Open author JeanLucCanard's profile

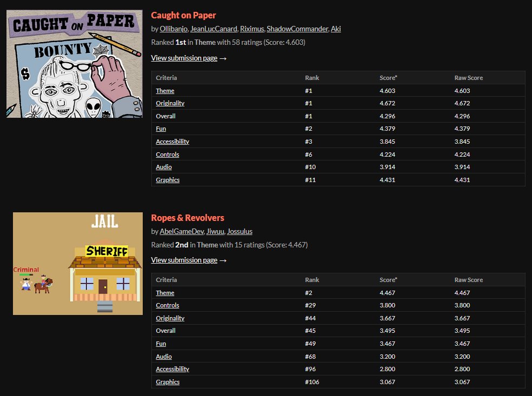click(x=214, y=29)
